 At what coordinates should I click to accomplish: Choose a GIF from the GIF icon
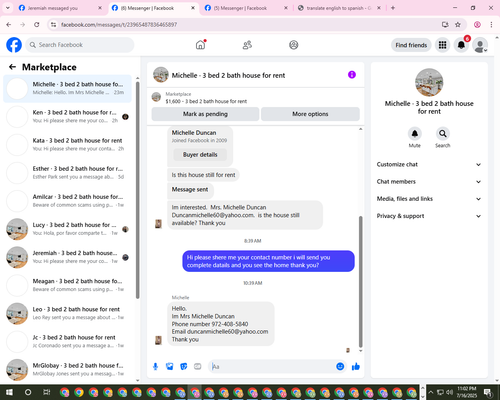click(x=198, y=367)
